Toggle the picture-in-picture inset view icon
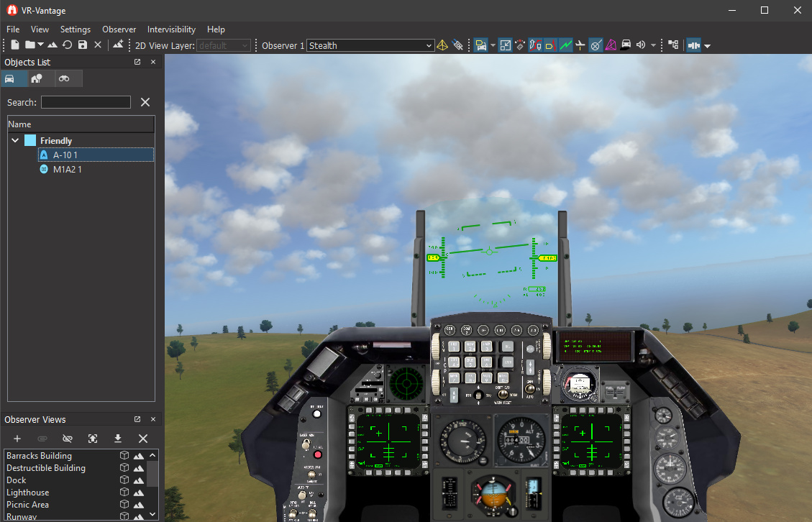 pos(505,45)
